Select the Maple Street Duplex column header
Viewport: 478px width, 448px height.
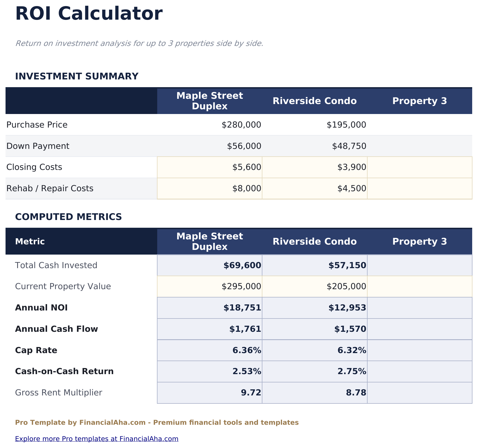tap(210, 101)
